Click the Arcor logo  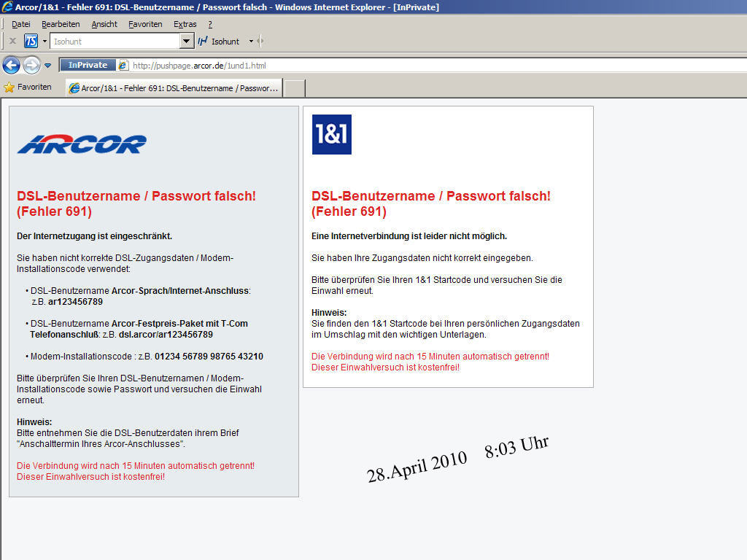(82, 144)
